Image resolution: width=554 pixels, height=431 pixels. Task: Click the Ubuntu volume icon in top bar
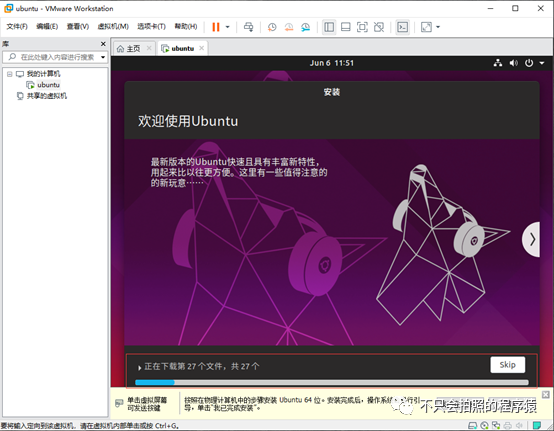pyautogui.click(x=513, y=63)
